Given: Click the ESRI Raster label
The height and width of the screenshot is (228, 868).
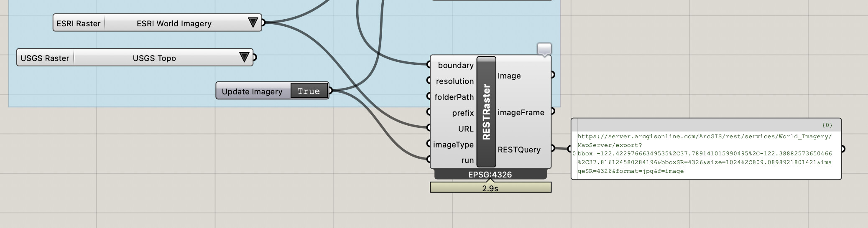Looking at the screenshot, I should 78,23.
